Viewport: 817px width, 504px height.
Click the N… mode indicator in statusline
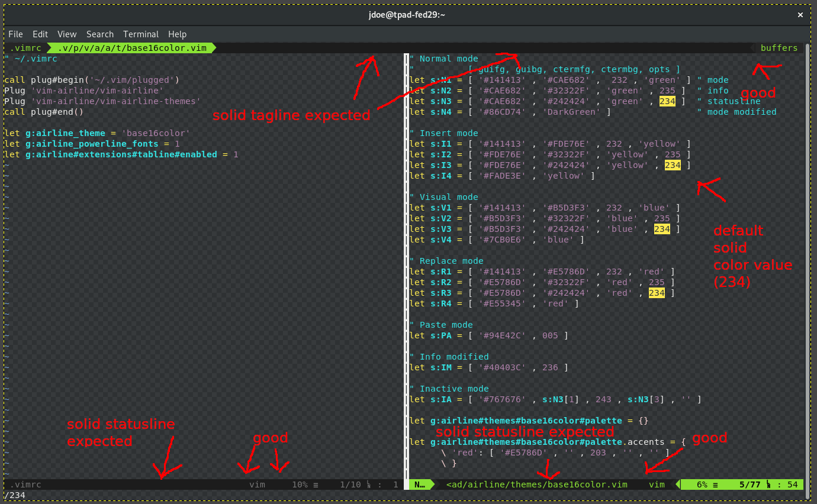click(x=420, y=484)
